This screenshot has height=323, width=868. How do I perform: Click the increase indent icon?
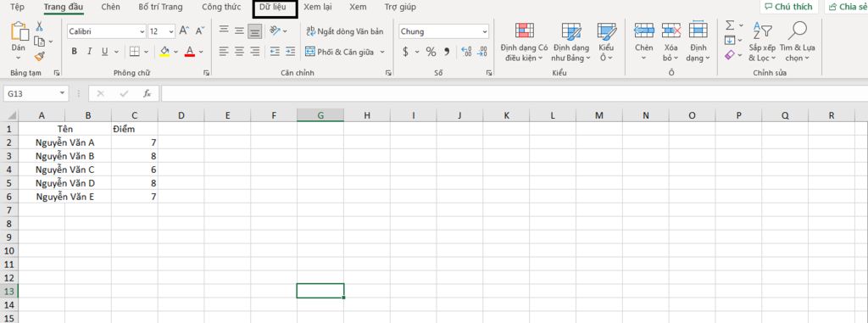pyautogui.click(x=291, y=52)
